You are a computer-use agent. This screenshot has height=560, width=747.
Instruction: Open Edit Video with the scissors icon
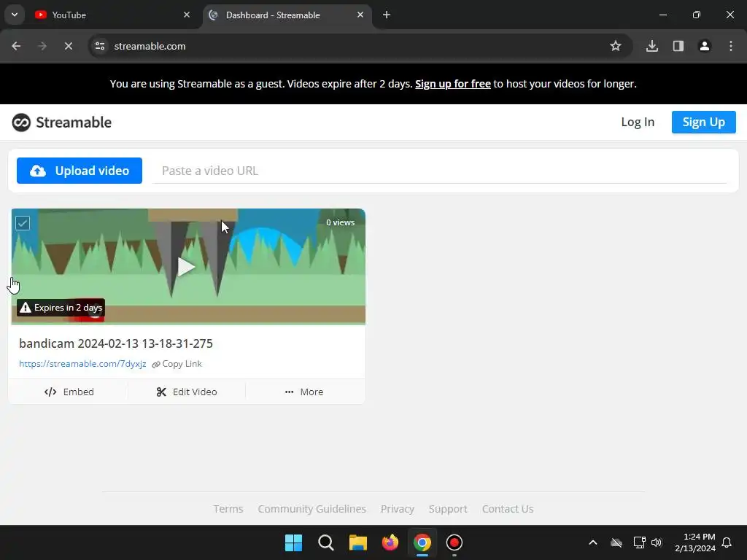click(x=187, y=392)
